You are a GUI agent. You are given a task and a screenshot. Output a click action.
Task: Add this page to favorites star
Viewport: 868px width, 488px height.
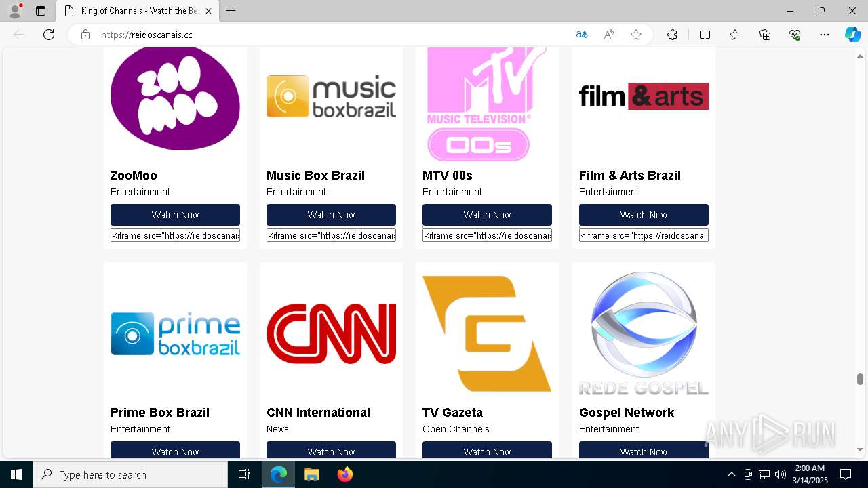pos(636,35)
